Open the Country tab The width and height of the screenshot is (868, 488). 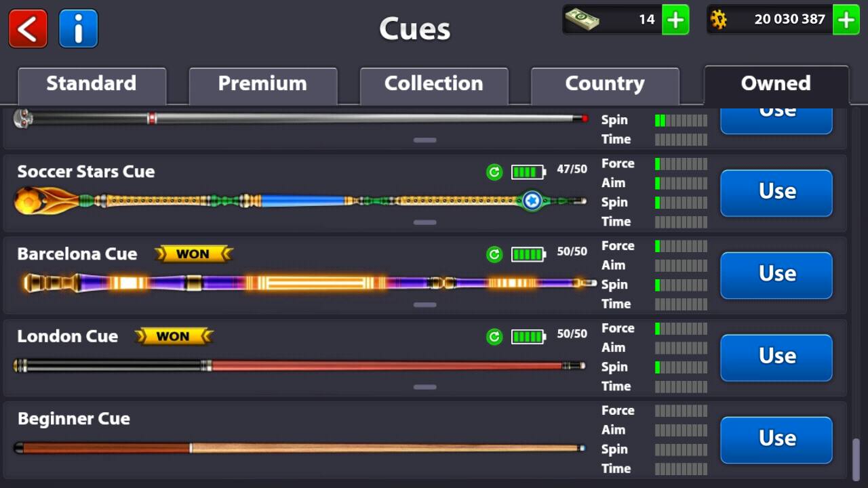605,85
